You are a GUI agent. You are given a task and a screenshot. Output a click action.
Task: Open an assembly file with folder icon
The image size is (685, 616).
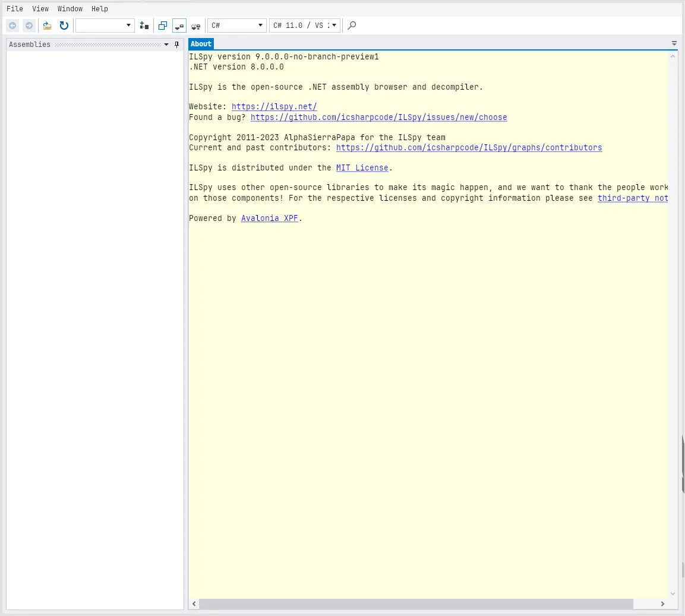(47, 26)
